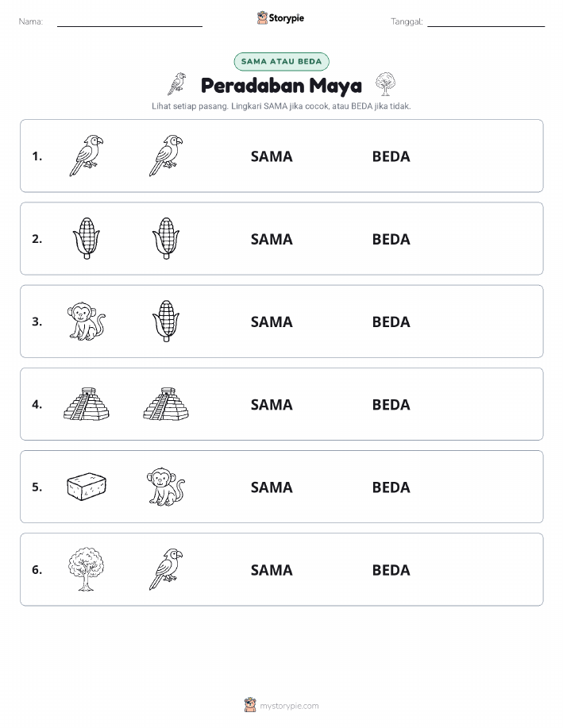
Task: Select SAMA for question 4
Action: pos(272,404)
